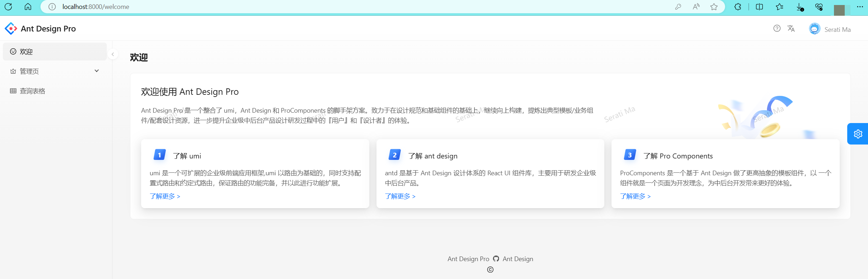868x279 pixels.
Task: Click the 欢迎 page title heading
Action: pyautogui.click(x=139, y=57)
